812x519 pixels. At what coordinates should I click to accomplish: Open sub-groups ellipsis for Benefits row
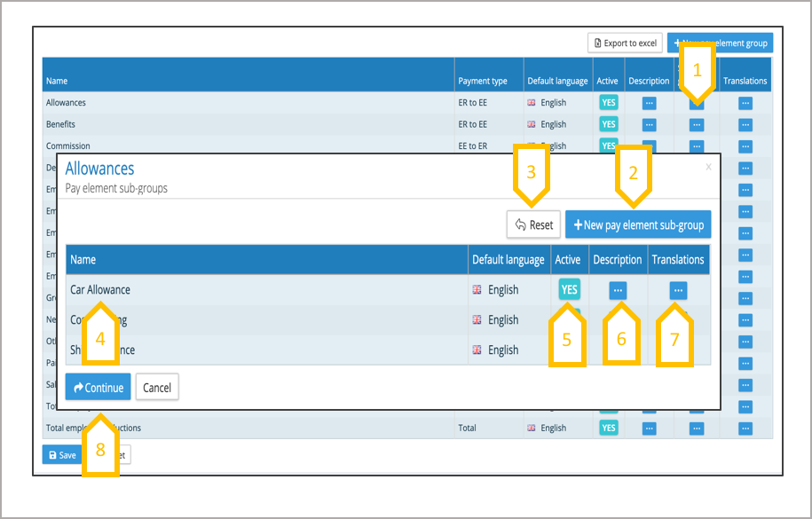tap(697, 125)
